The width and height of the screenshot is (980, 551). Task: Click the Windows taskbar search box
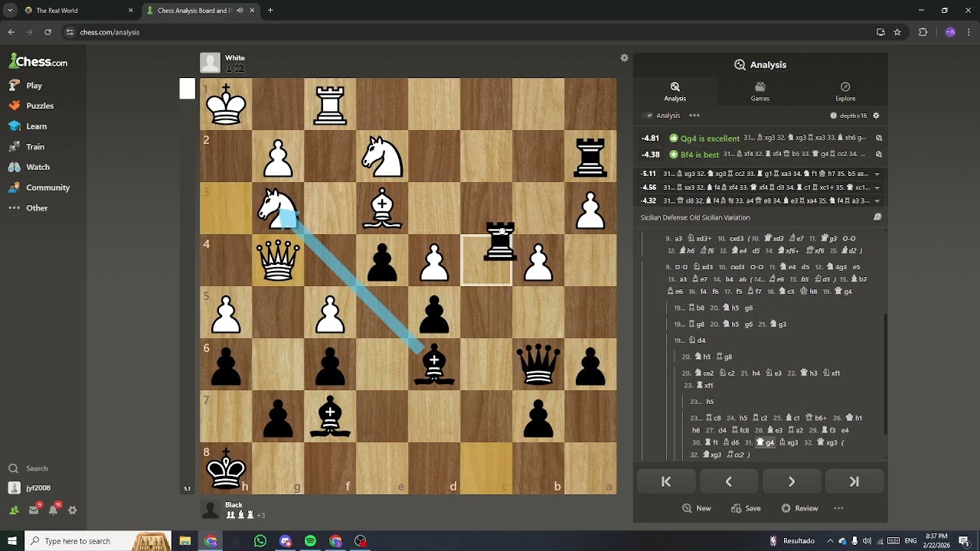(x=97, y=541)
